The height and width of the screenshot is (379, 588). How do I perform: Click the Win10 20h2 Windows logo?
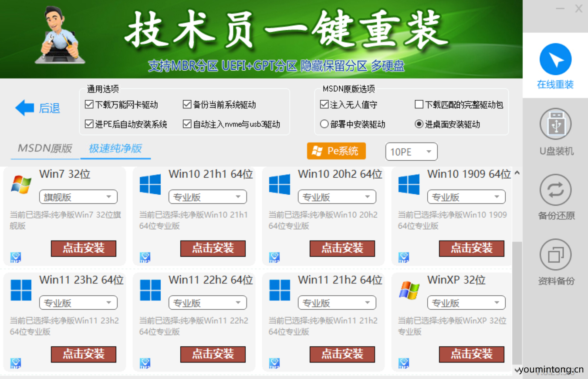point(280,184)
